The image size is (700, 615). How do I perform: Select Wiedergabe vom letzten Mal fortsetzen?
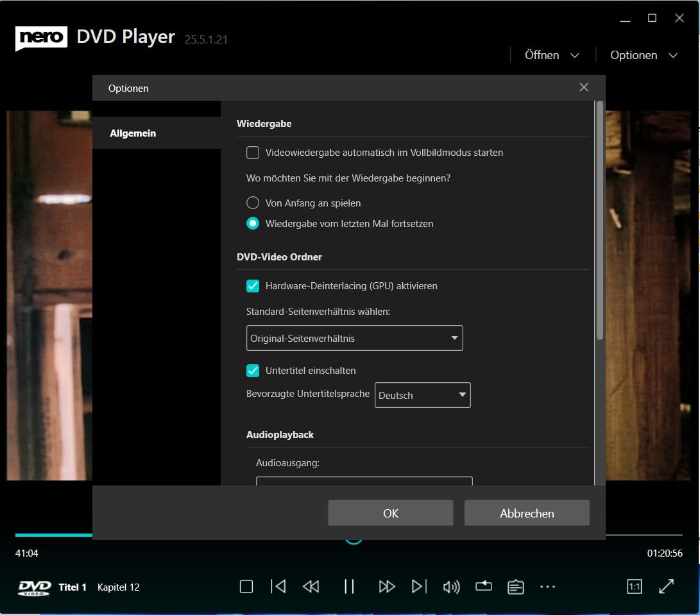tap(253, 224)
